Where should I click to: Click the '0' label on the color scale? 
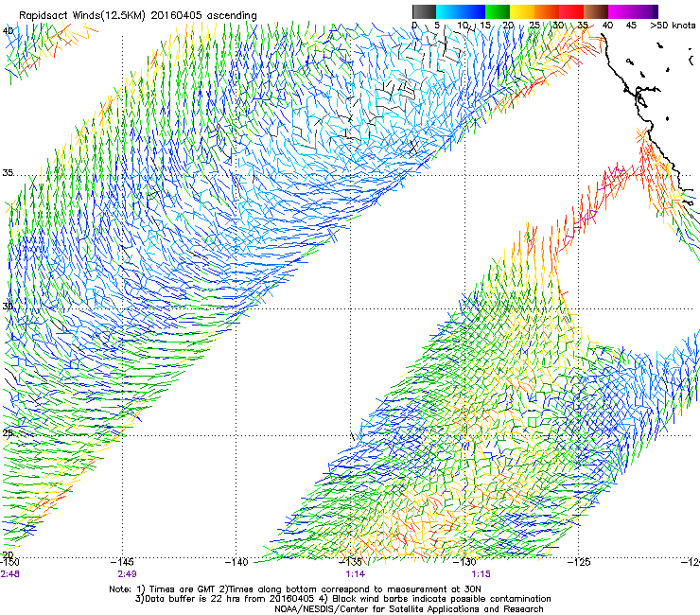tap(414, 25)
